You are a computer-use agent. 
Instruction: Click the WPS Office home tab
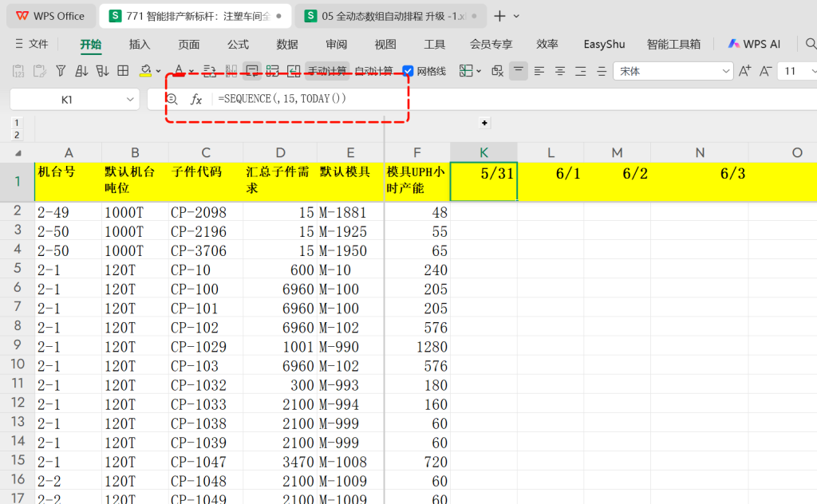coord(50,16)
